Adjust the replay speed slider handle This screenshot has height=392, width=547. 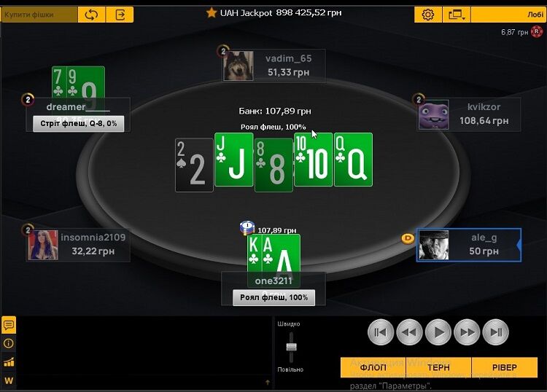pos(291,347)
